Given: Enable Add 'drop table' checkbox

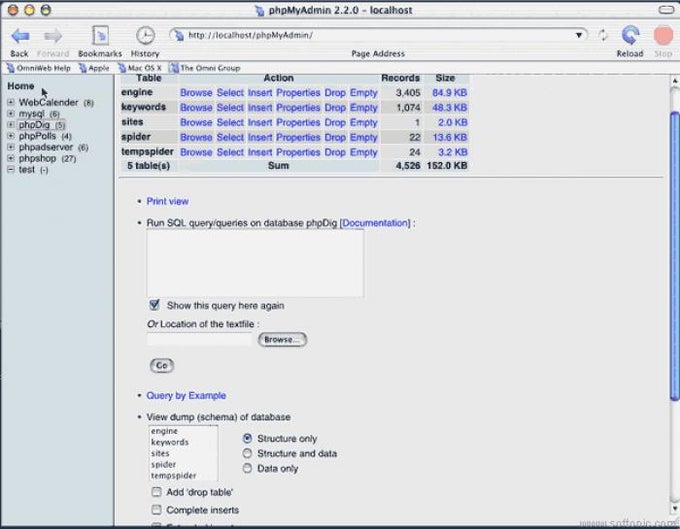Looking at the screenshot, I should point(157,492).
